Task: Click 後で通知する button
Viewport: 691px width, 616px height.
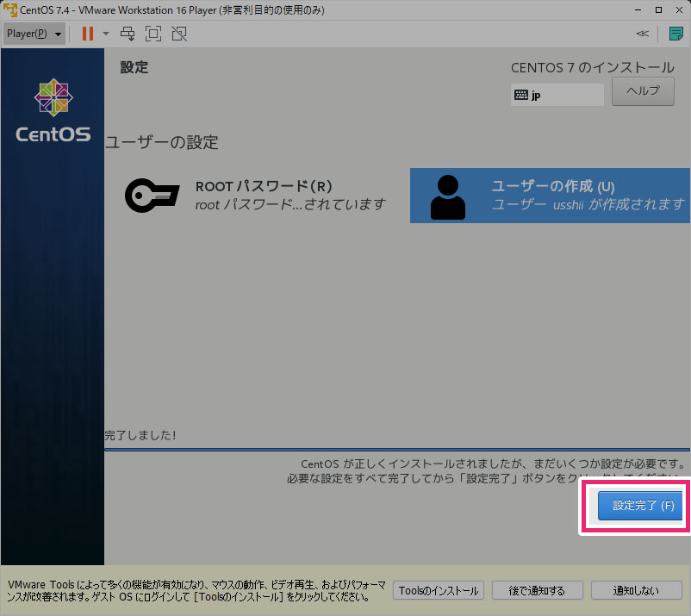Action: [537, 590]
